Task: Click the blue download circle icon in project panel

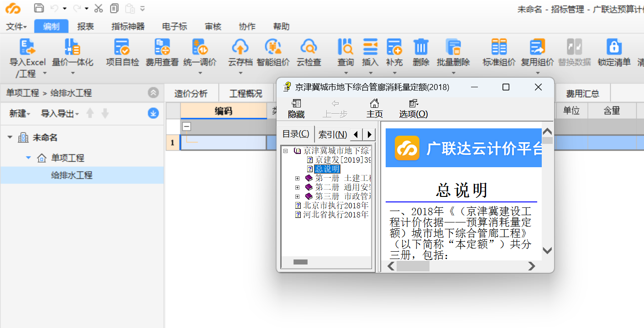Action: tap(153, 113)
